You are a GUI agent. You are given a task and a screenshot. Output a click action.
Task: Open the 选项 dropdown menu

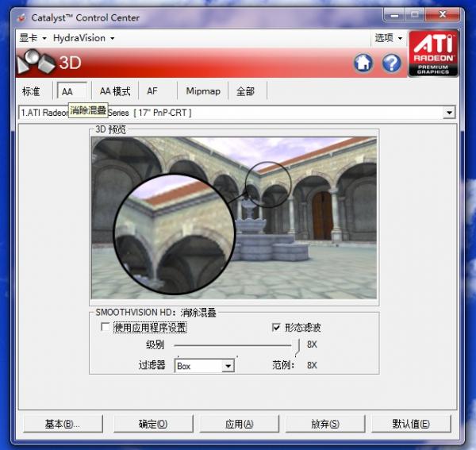tap(389, 38)
